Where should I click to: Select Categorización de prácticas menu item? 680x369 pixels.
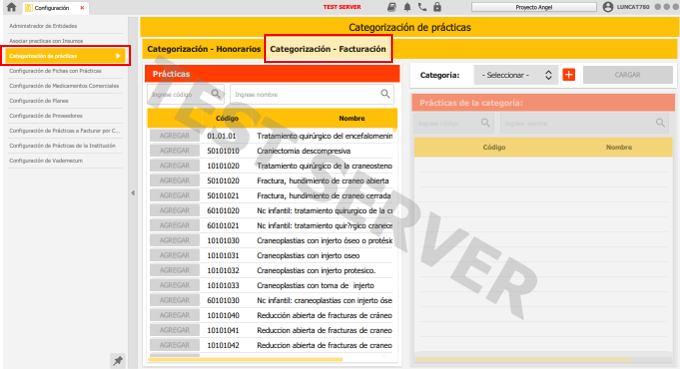pos(65,56)
